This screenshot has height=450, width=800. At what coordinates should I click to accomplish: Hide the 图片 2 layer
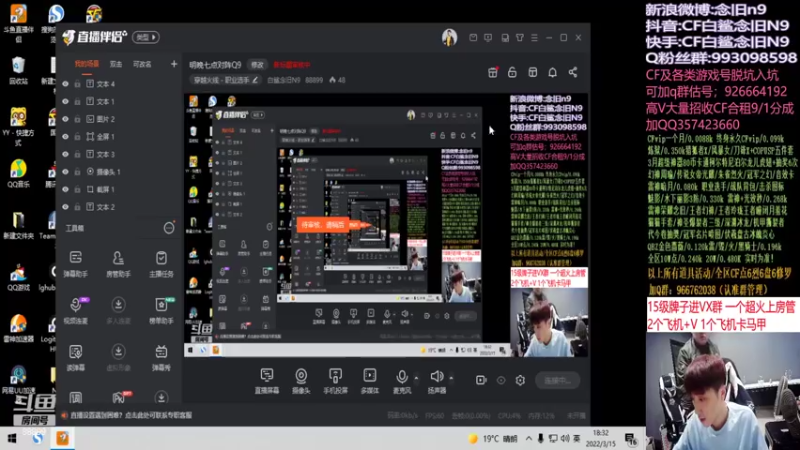pyautogui.click(x=65, y=119)
